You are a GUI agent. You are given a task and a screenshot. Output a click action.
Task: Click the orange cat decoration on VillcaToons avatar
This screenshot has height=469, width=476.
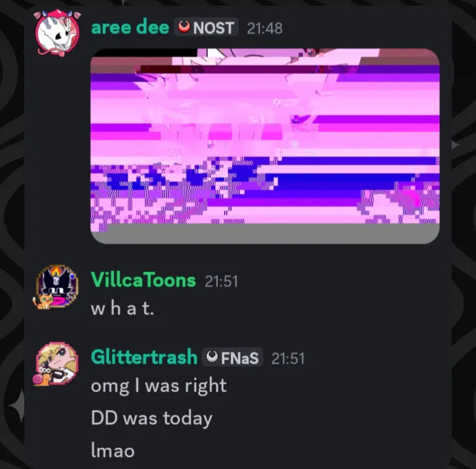click(x=42, y=301)
